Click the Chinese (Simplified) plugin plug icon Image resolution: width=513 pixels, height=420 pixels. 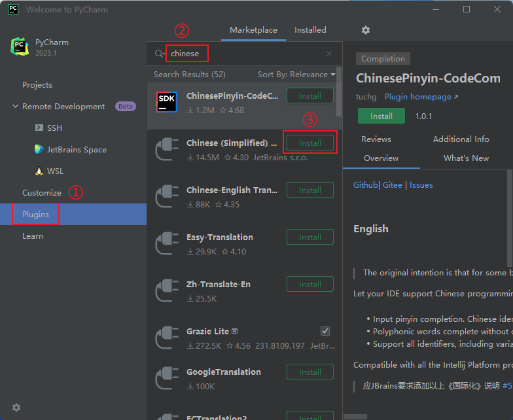point(166,149)
